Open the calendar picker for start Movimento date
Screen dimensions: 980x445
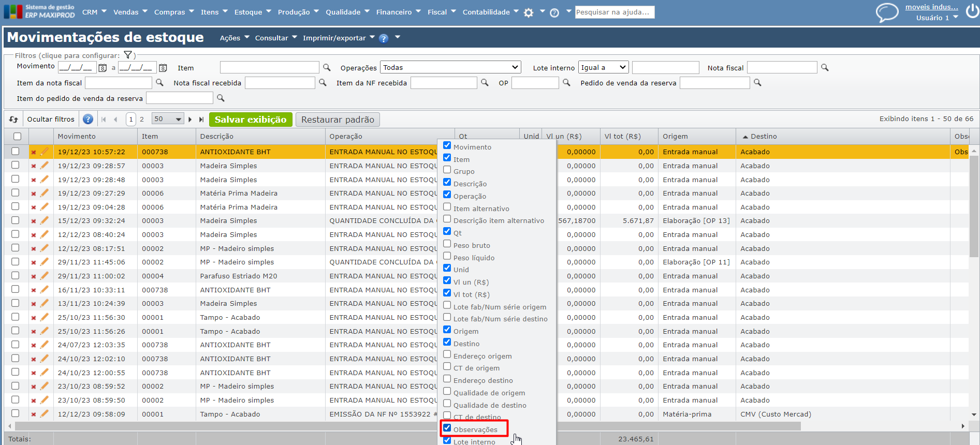pos(103,68)
